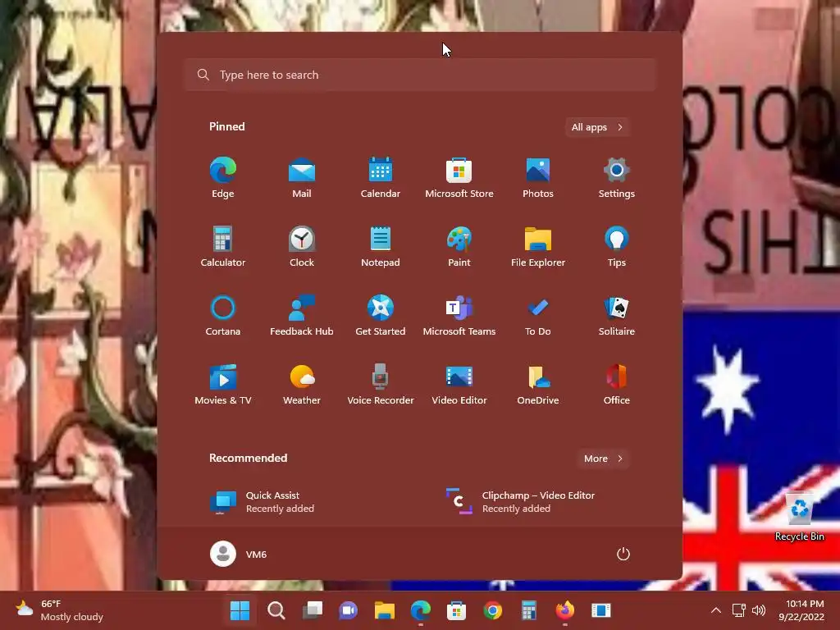The height and width of the screenshot is (630, 840).
Task: Click the Windows Start button on taskbar
Action: click(240, 610)
